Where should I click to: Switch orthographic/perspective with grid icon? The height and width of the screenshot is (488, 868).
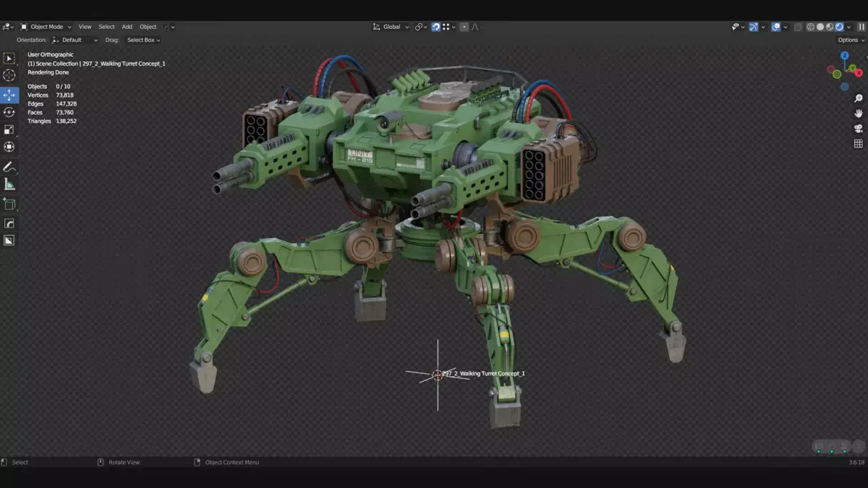(859, 144)
